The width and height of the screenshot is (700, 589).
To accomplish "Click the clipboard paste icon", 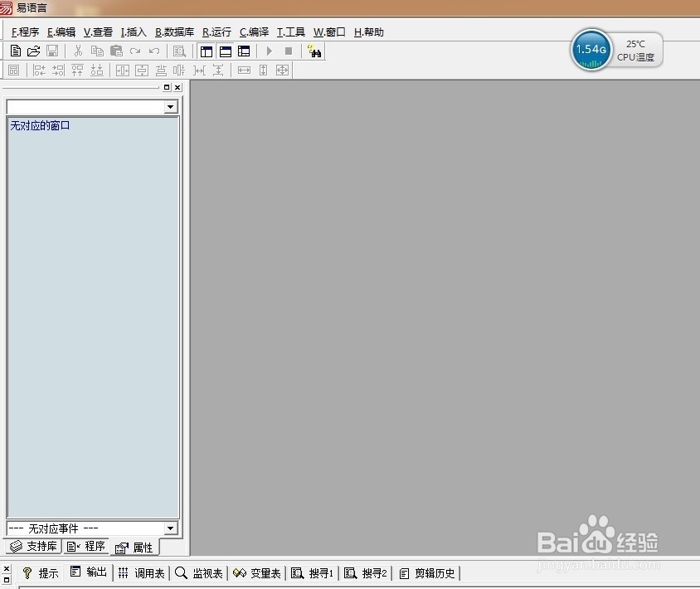I will [x=116, y=51].
